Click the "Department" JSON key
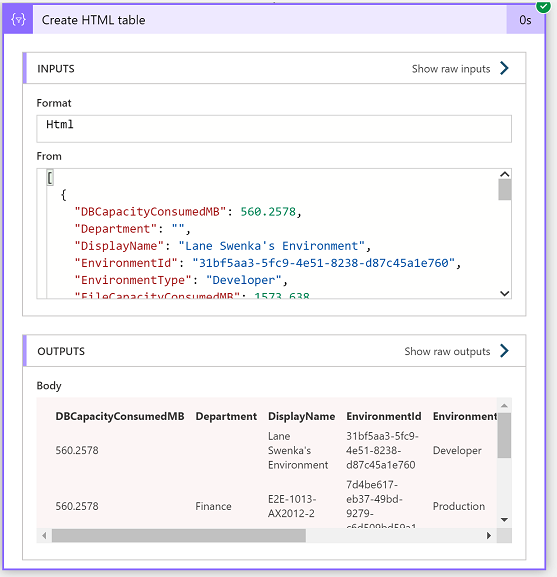The image size is (557, 577). (x=116, y=229)
